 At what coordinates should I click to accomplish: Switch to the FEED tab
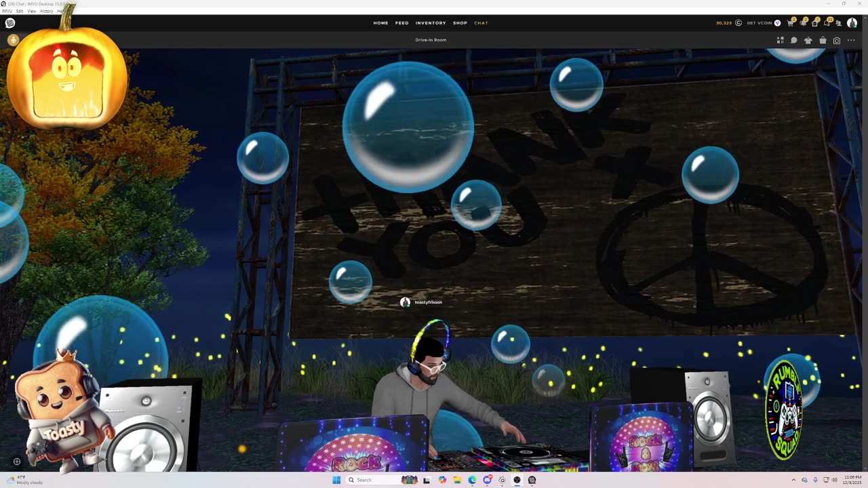[402, 23]
